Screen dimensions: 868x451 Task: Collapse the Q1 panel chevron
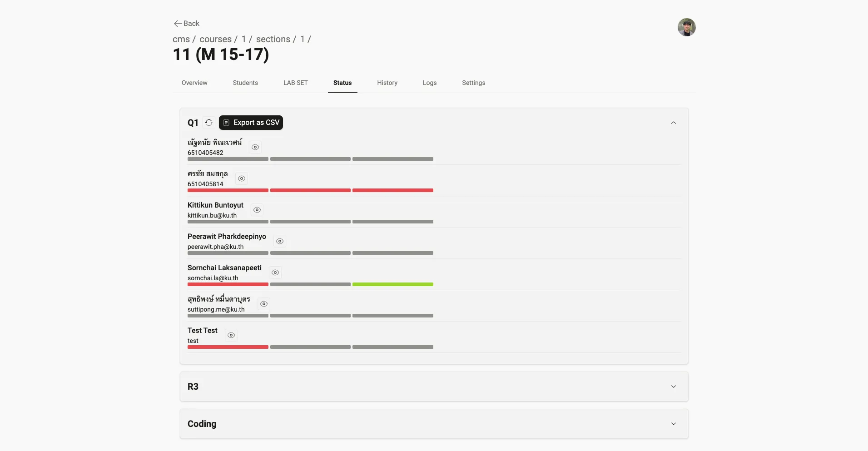[674, 123]
